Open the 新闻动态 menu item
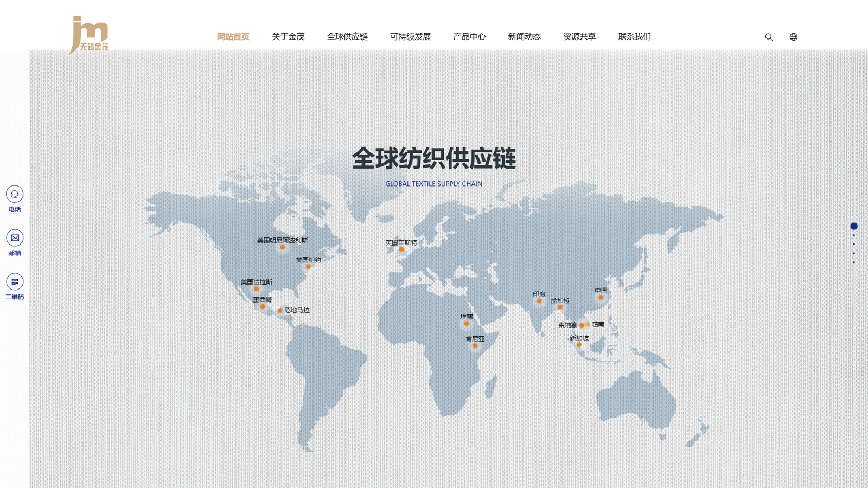This screenshot has height=488, width=868. click(524, 36)
